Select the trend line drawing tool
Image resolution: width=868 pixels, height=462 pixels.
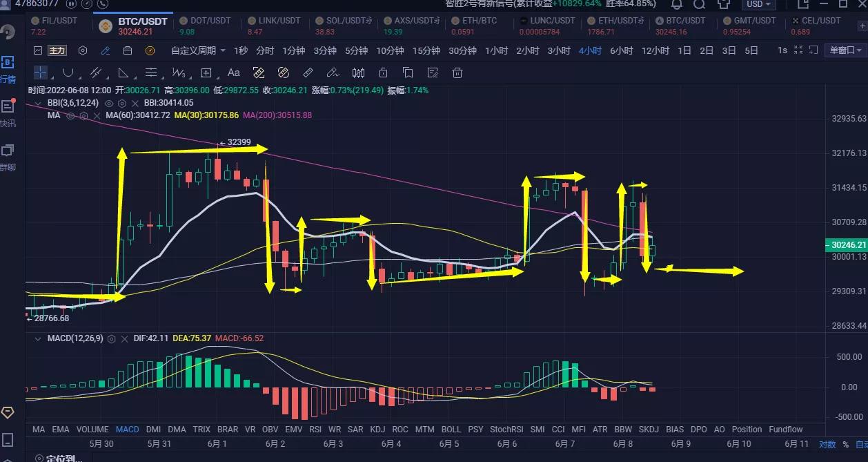pos(96,73)
